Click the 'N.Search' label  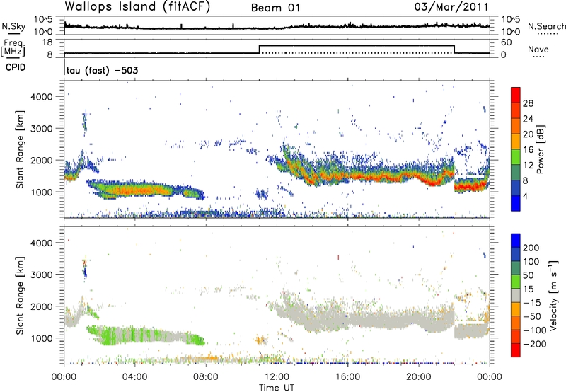point(546,26)
